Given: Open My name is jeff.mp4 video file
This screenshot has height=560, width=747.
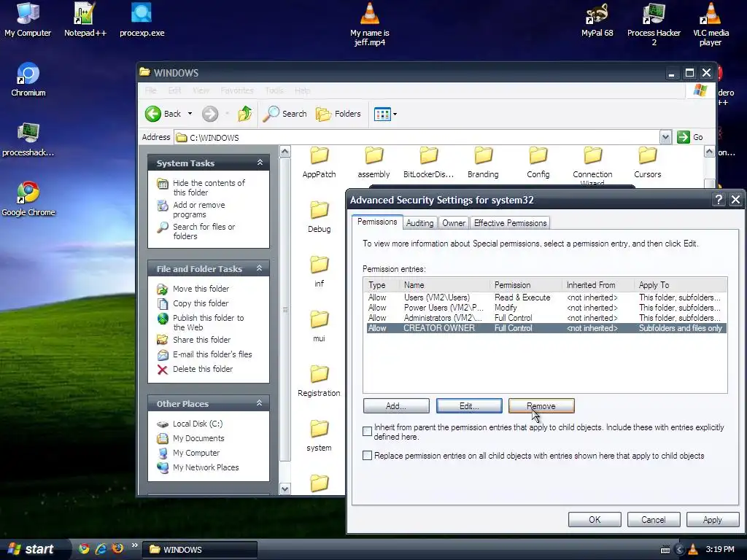Looking at the screenshot, I should 370,25.
